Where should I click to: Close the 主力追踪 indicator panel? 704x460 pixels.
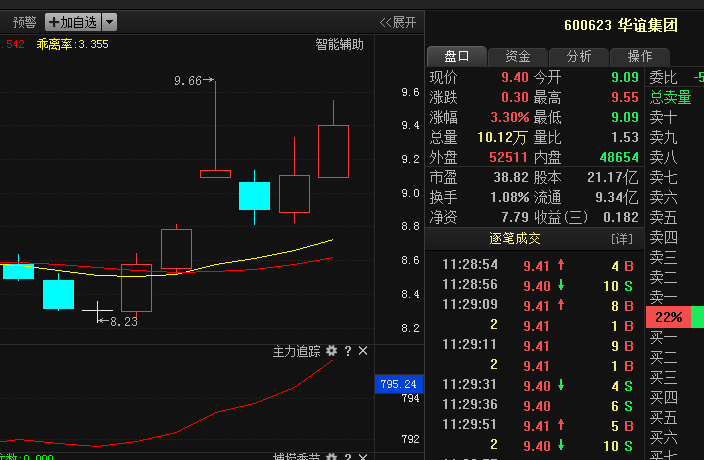[363, 350]
